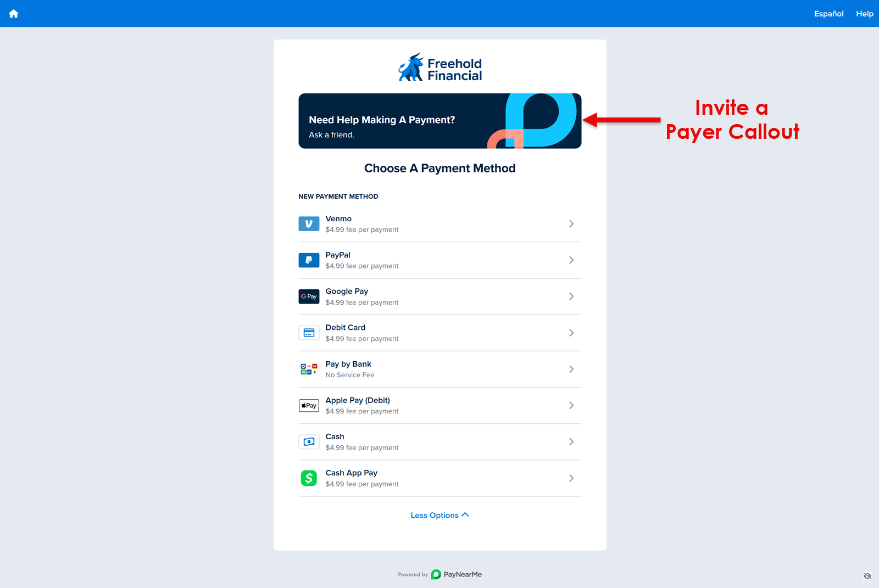Image resolution: width=879 pixels, height=588 pixels.
Task: Open Google Pay row chevron arrow
Action: pyautogui.click(x=571, y=296)
